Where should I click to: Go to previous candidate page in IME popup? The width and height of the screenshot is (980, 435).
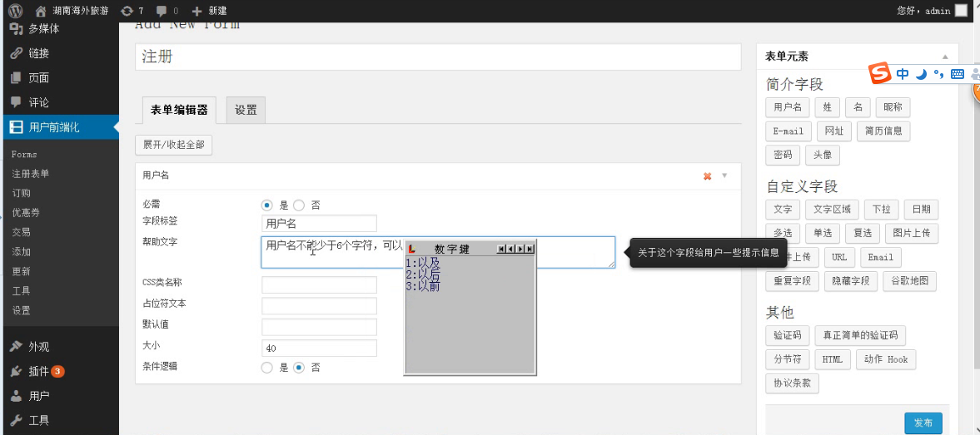510,249
